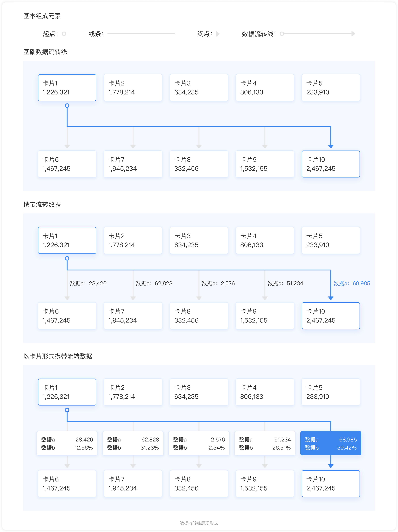
Task: Select 卡片5 card in 携带流转数据 section
Action: 331,240
